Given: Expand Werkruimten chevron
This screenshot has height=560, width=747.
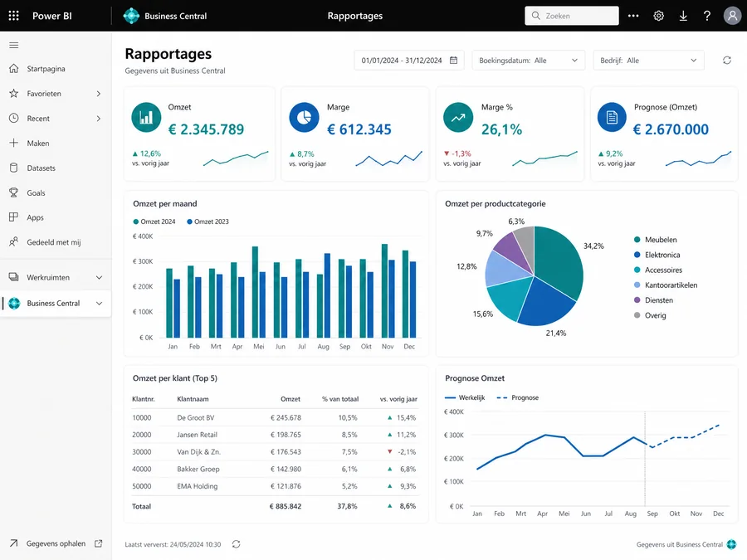Looking at the screenshot, I should (99, 277).
